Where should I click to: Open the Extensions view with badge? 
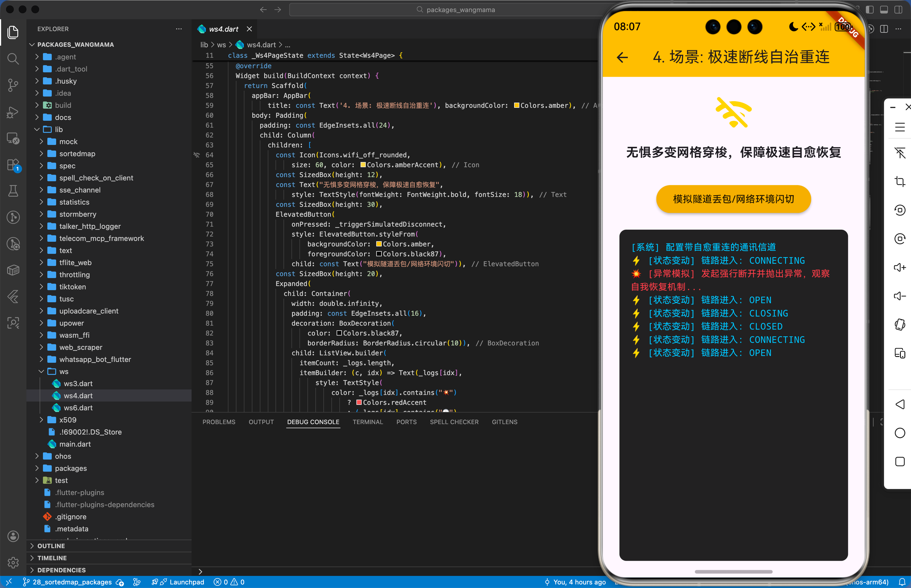(x=13, y=165)
